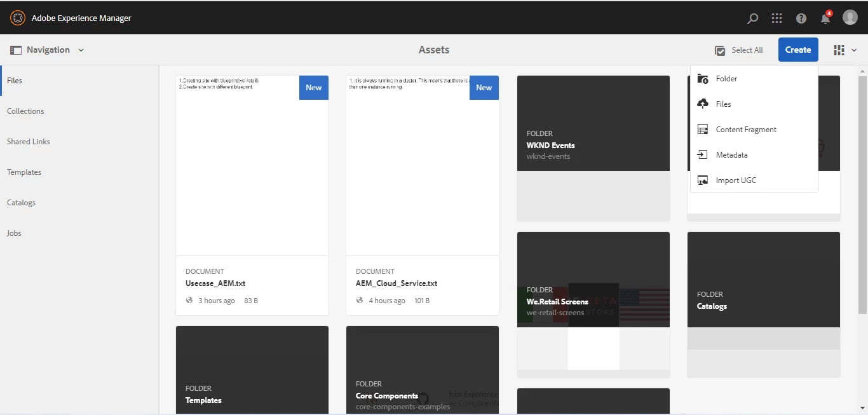Select Collections in the left rail

[x=79, y=111]
